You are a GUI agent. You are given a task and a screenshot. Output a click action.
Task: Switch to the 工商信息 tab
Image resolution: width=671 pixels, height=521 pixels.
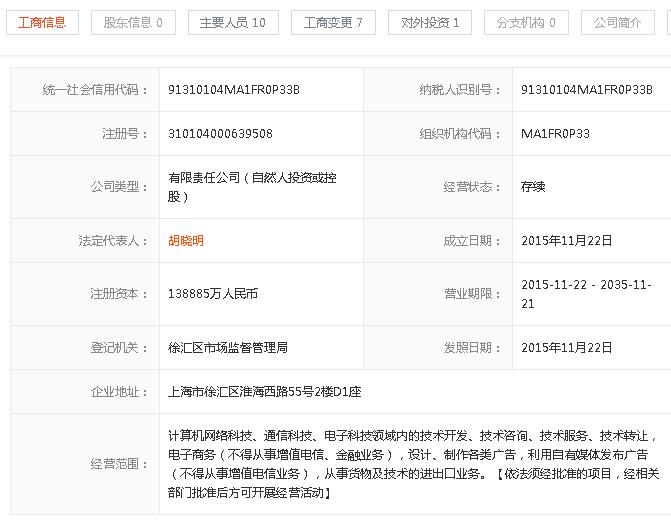pos(42,22)
